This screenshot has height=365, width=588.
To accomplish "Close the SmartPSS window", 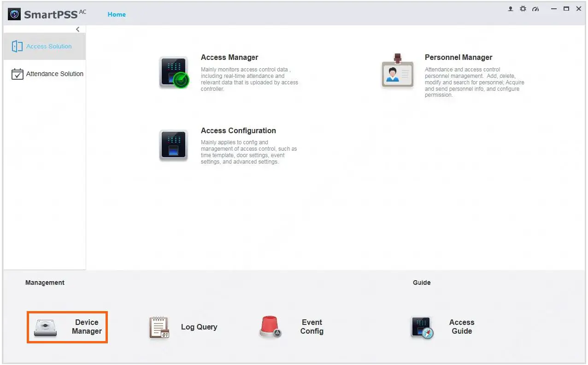I will pos(579,9).
